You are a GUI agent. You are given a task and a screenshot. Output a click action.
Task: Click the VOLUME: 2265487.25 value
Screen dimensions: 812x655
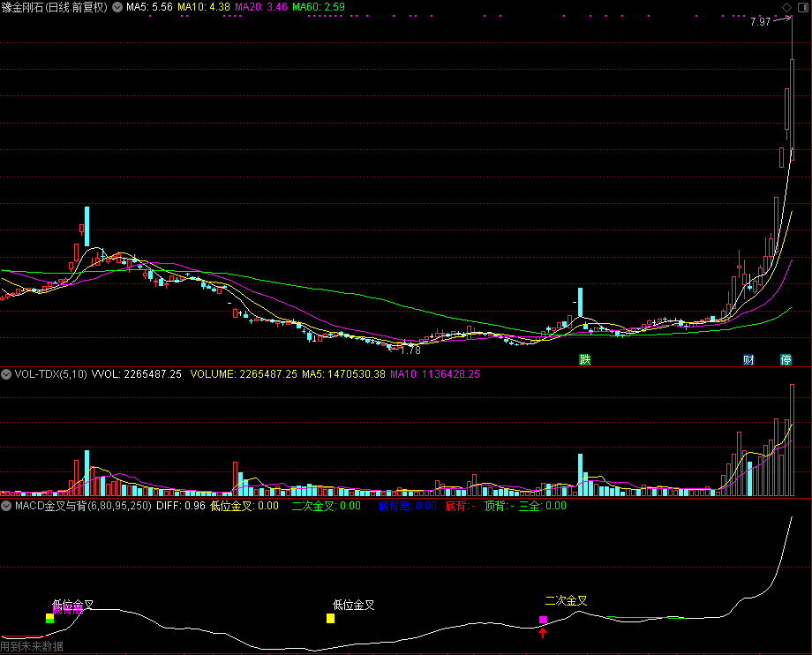(x=244, y=374)
